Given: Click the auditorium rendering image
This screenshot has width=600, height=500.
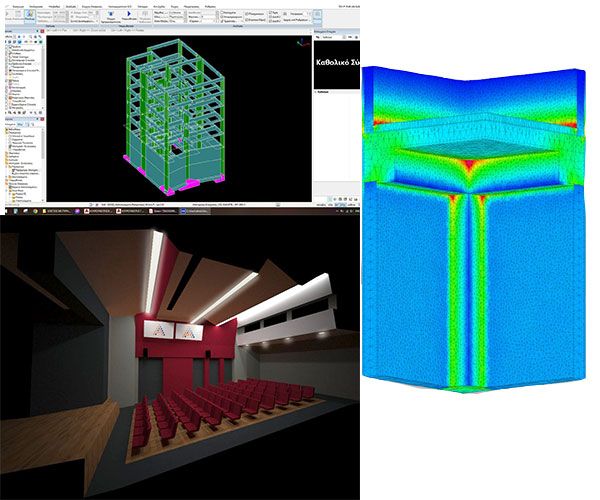Looking at the screenshot, I should tap(180, 357).
